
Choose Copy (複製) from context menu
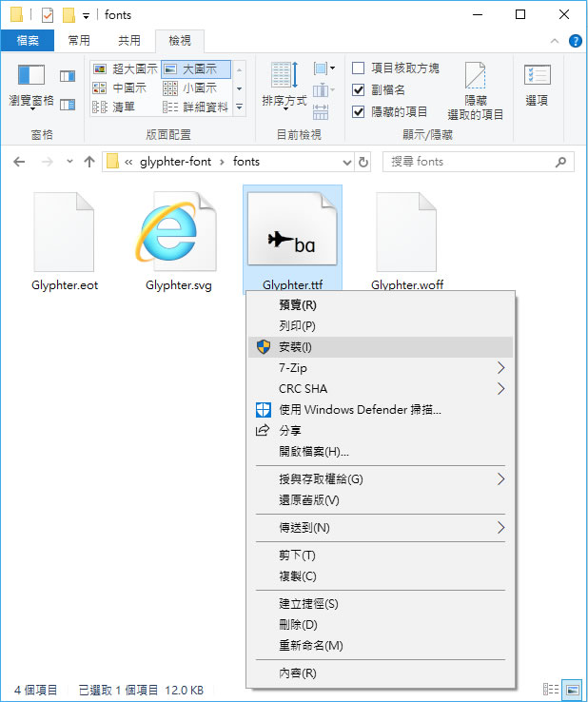click(381, 576)
